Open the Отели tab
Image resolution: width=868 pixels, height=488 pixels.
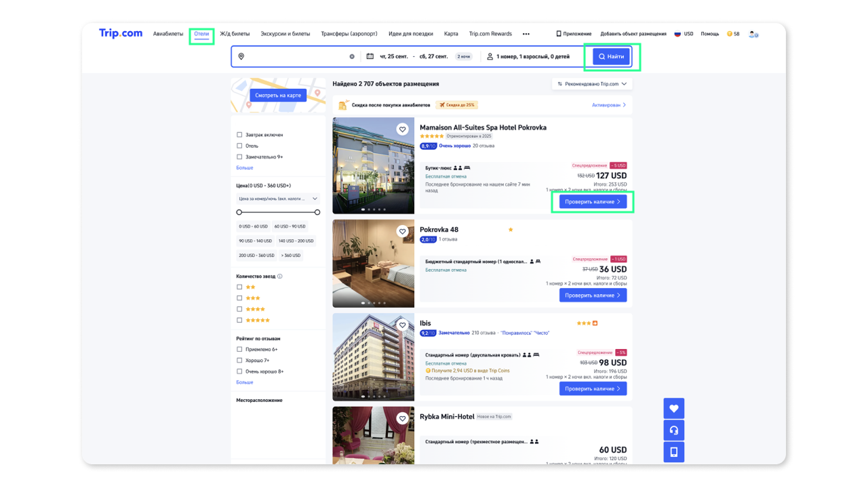click(x=201, y=34)
